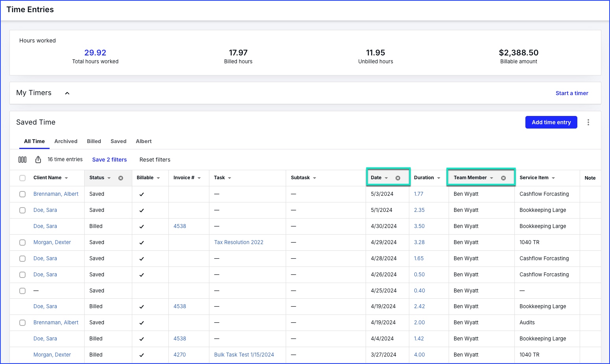This screenshot has width=610, height=364.
Task: Open the Task column dropdown
Action: point(229,178)
